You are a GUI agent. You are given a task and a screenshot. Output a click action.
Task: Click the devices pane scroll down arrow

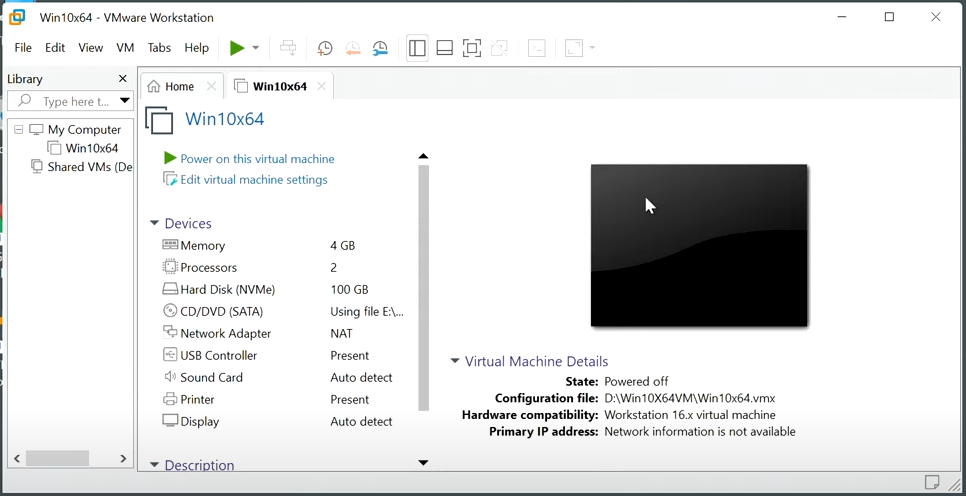point(423,463)
